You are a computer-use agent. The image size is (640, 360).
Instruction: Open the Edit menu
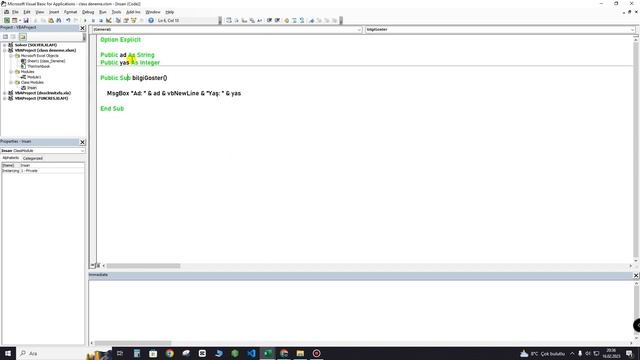coord(27,12)
